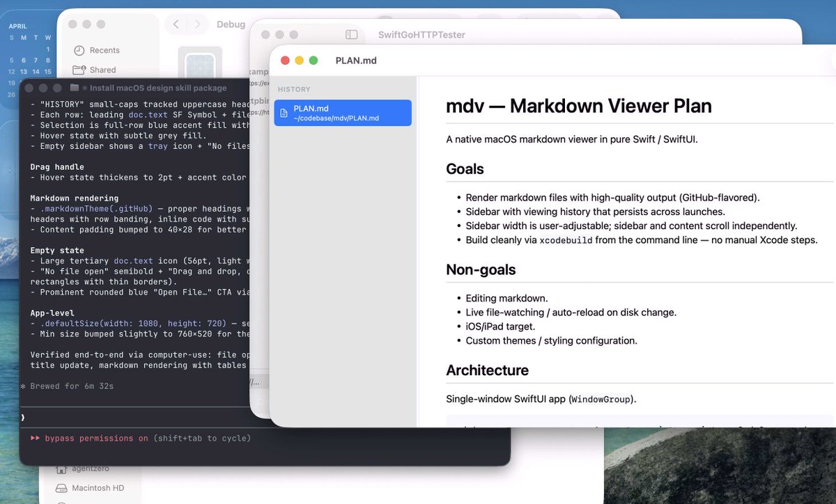Select the PLAN.md entry in the History sidebar

[x=343, y=113]
